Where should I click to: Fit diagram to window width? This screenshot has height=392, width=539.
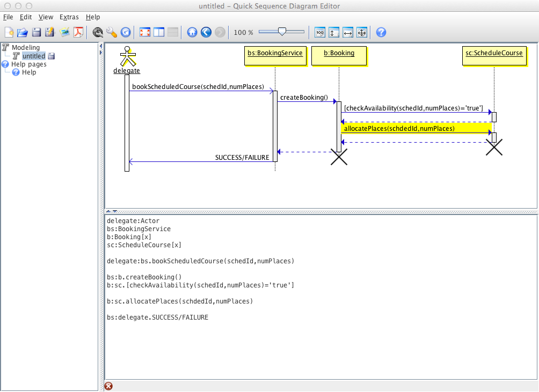tap(347, 33)
